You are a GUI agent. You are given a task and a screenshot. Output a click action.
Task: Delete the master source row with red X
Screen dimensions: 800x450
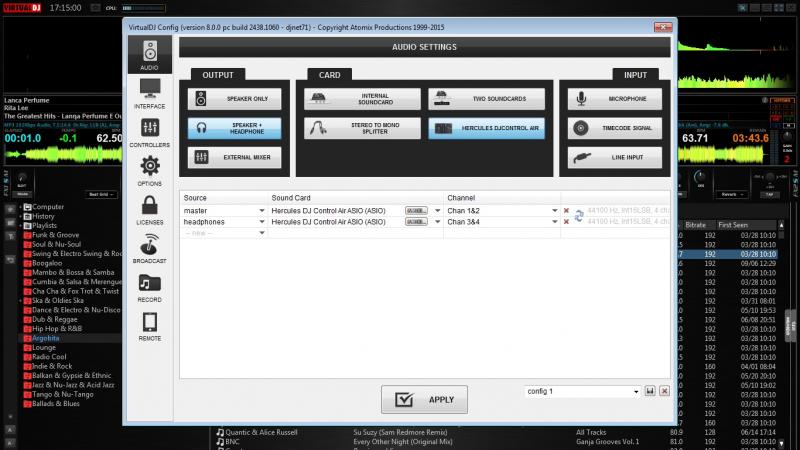(566, 211)
